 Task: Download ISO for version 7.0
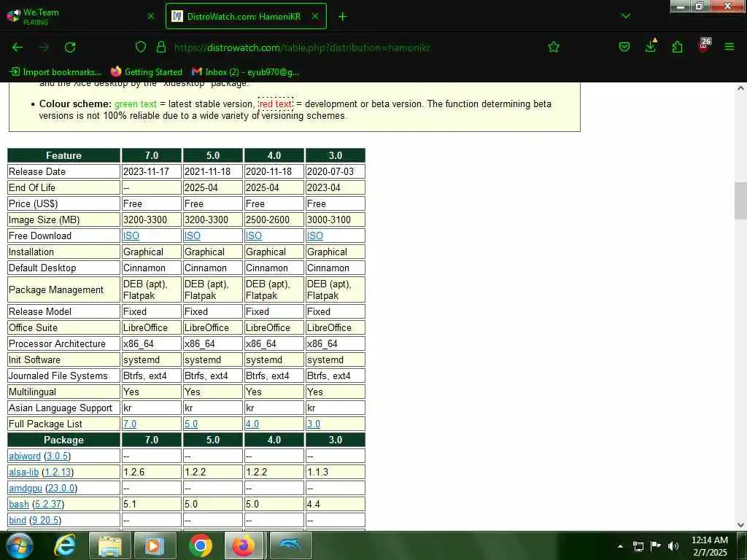coord(131,236)
